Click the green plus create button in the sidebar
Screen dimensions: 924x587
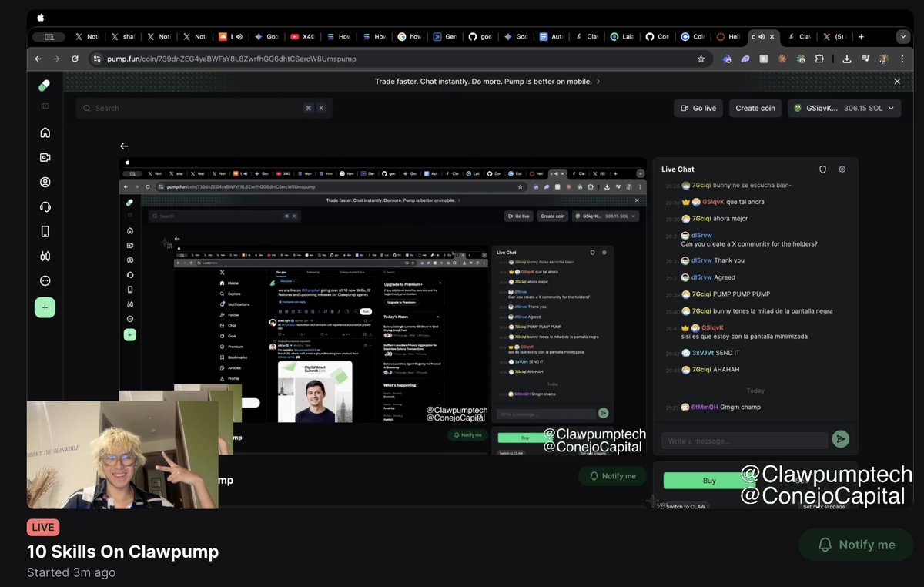pyautogui.click(x=45, y=307)
